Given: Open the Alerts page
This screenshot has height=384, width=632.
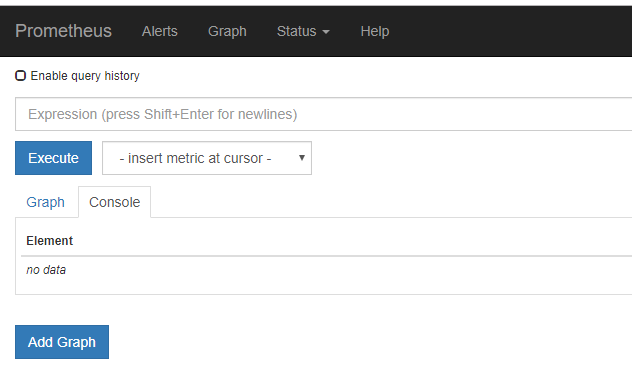Looking at the screenshot, I should click(160, 31).
